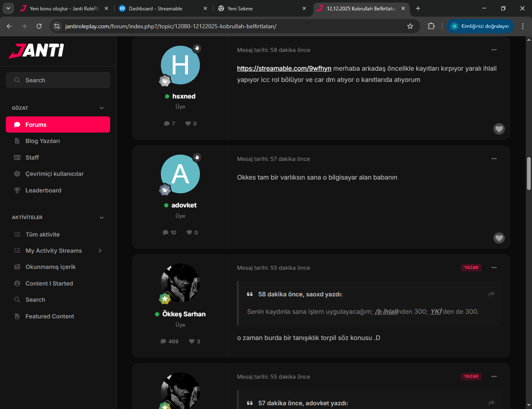Reload the current page

tap(39, 26)
